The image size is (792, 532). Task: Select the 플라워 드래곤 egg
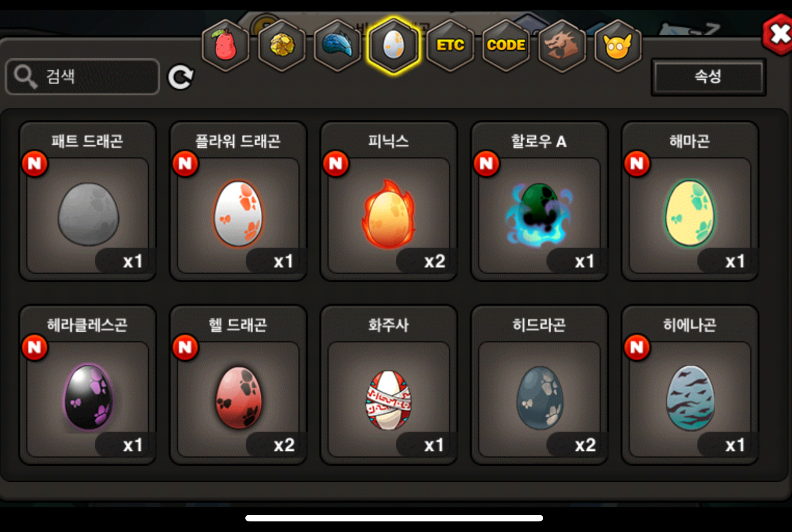pyautogui.click(x=238, y=202)
